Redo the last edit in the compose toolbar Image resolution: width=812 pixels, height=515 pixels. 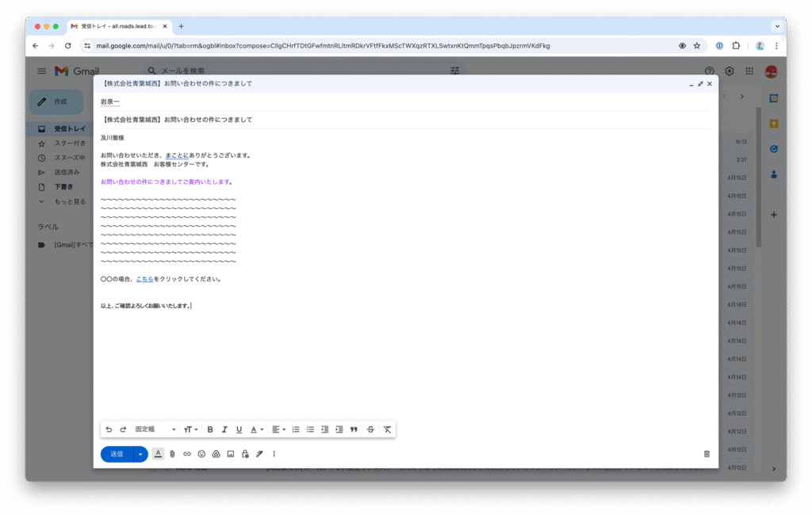[x=123, y=429]
